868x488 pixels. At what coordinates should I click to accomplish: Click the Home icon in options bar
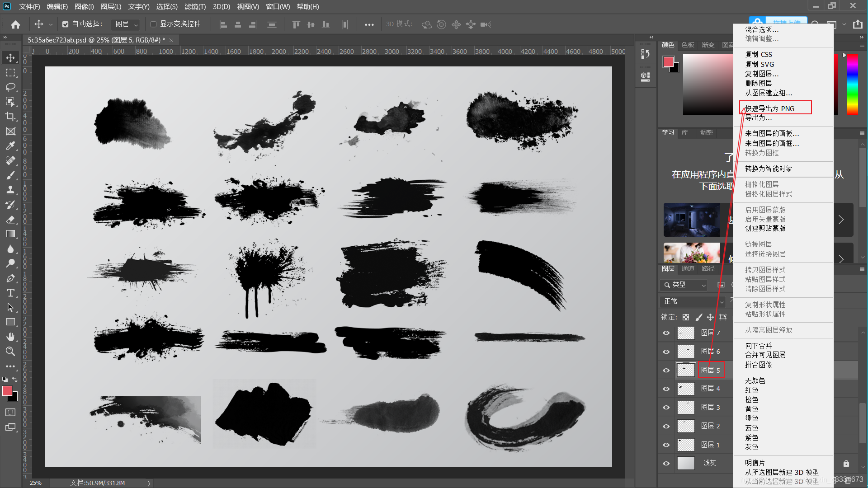(x=15, y=24)
